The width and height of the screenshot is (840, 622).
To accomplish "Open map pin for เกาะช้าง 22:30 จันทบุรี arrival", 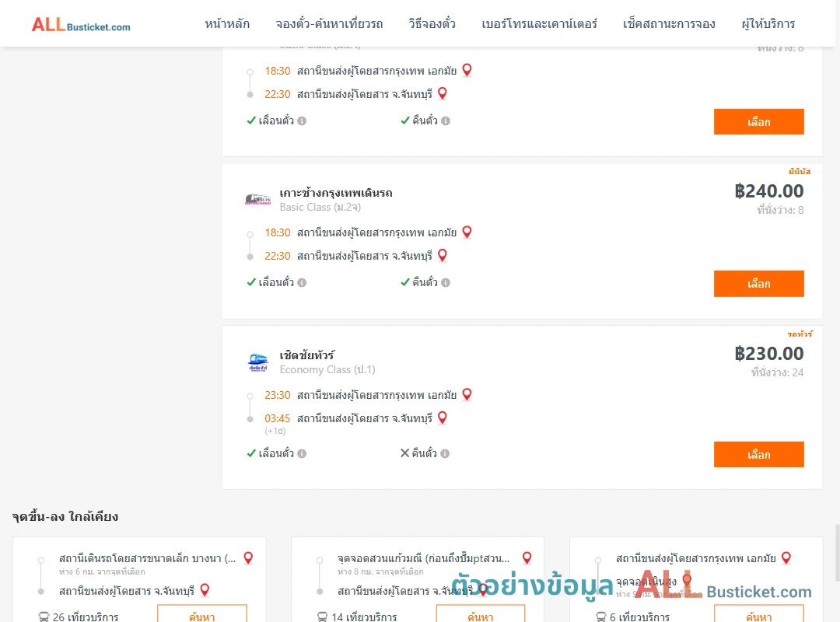I will 443,255.
